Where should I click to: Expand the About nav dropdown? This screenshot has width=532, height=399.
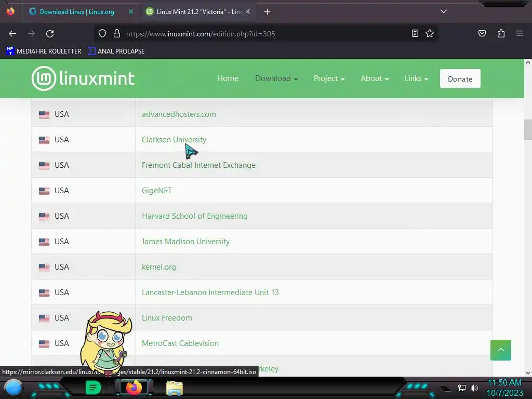375,78
